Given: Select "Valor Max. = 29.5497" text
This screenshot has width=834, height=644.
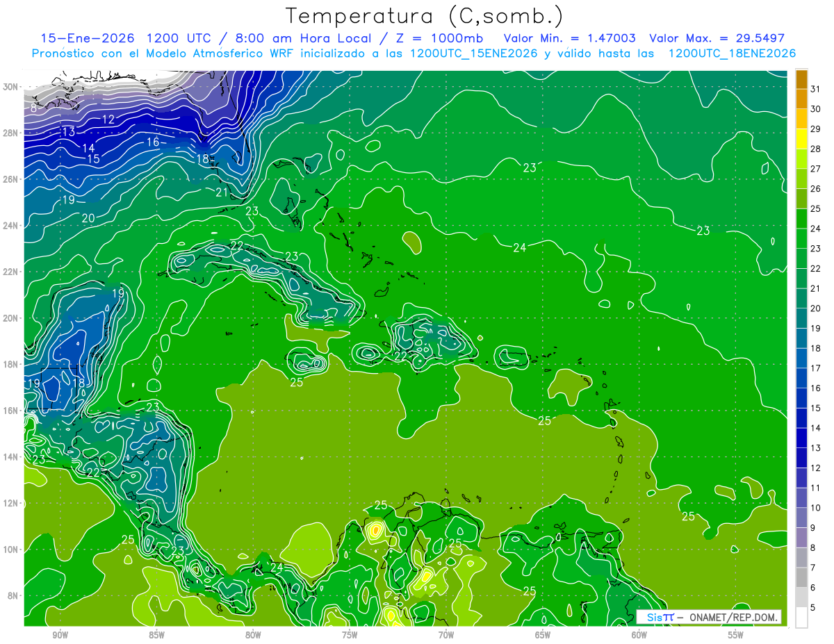Looking at the screenshot, I should pos(717,38).
